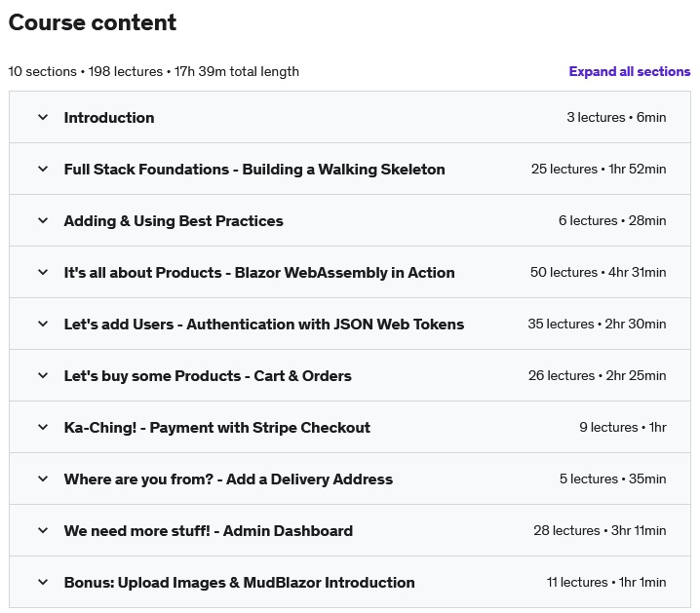The height and width of the screenshot is (613, 700).
Task: Click the 9 lectures • 1hr label
Action: [x=623, y=427]
